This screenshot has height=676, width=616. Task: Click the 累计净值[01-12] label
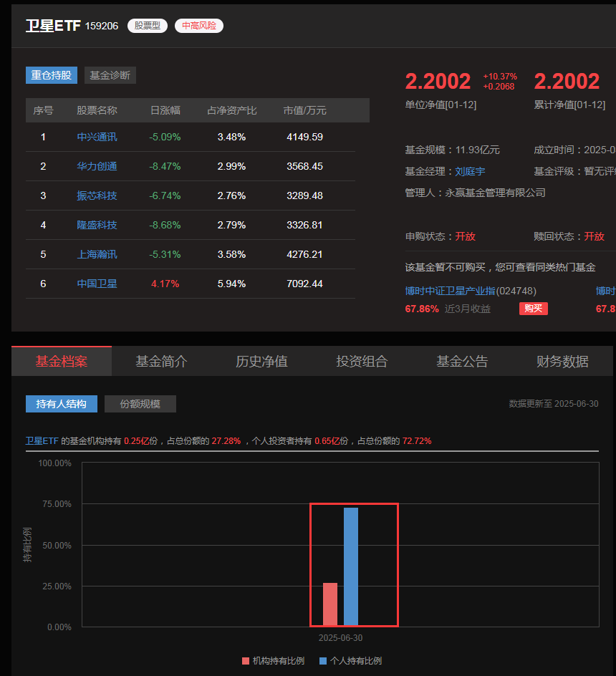(570, 105)
